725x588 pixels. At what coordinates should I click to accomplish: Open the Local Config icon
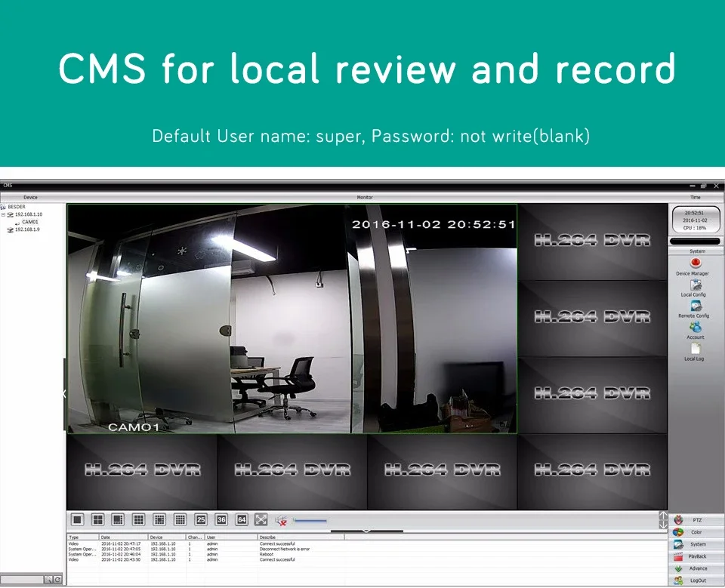point(693,285)
